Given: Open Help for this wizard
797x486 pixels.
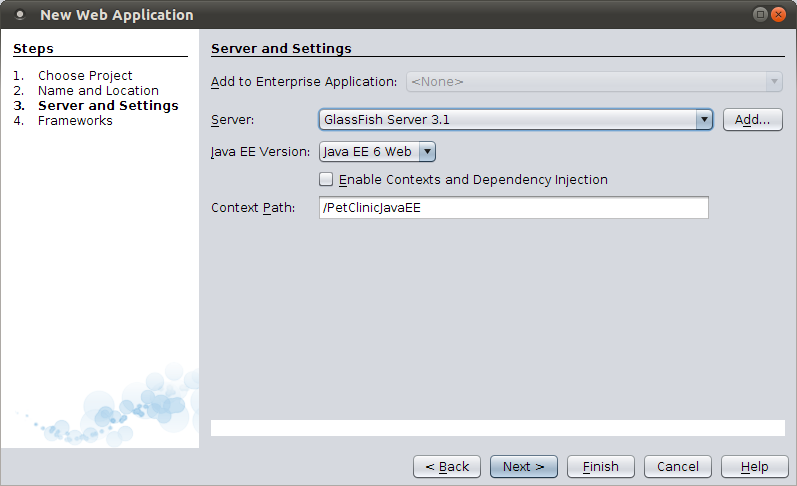Looking at the screenshot, I should pyautogui.click(x=755, y=467).
